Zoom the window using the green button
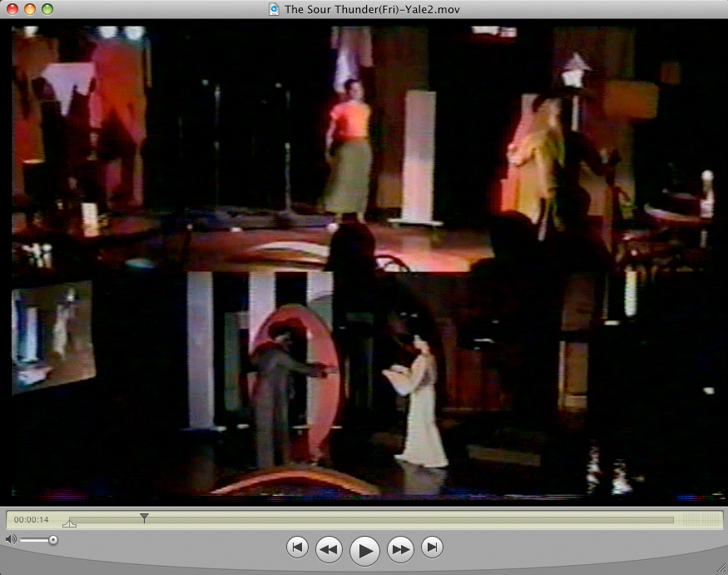The image size is (728, 575). 47,9
